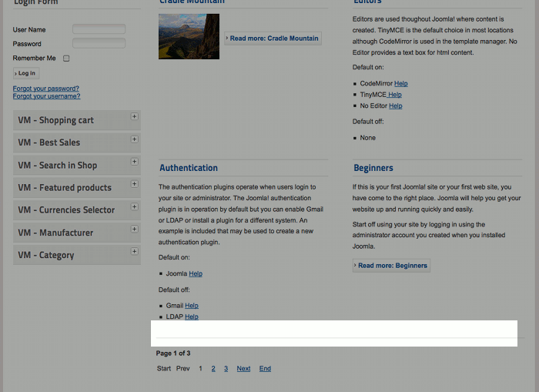Expand VM - Search in Shop plus icon
The image size is (539, 392).
pos(135,162)
